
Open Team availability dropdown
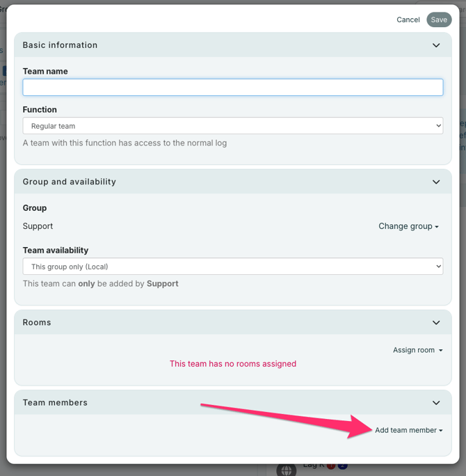tap(232, 267)
